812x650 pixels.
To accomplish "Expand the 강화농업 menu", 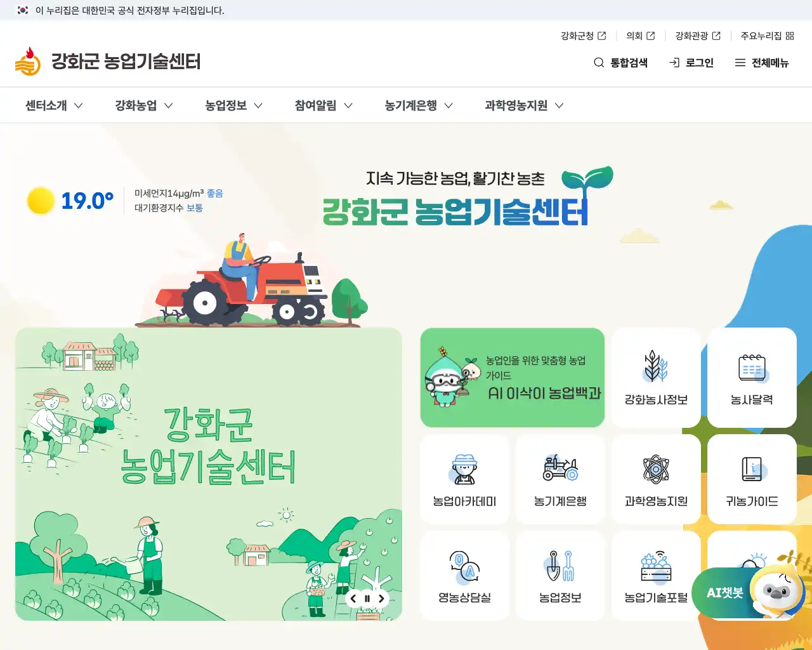I will click(x=144, y=105).
